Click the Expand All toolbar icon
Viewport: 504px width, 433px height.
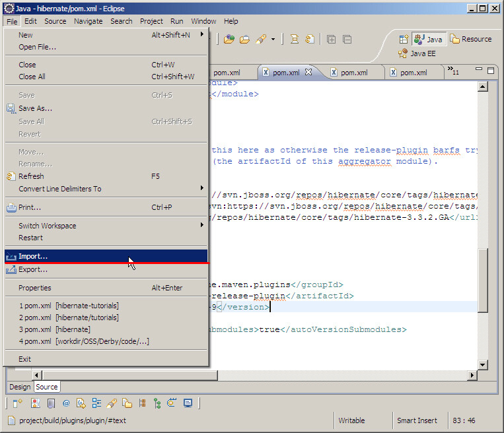coord(331,39)
